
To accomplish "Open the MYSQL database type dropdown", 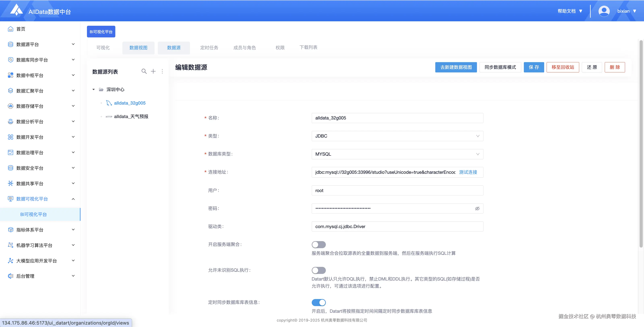I will tap(397, 154).
